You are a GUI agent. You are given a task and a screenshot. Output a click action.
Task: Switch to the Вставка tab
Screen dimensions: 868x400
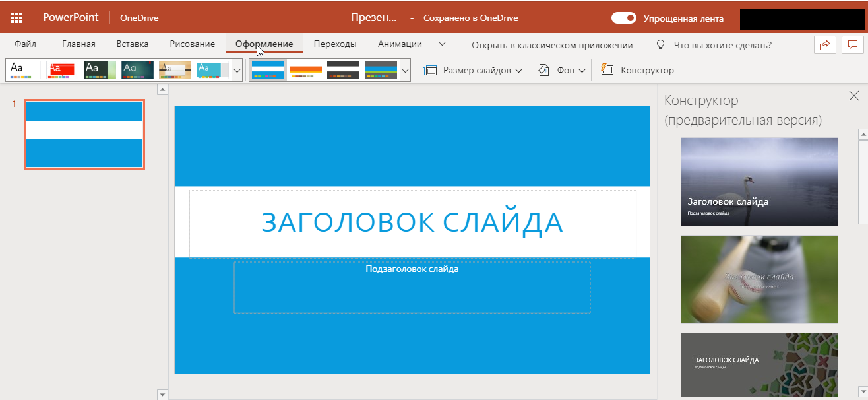(x=132, y=44)
